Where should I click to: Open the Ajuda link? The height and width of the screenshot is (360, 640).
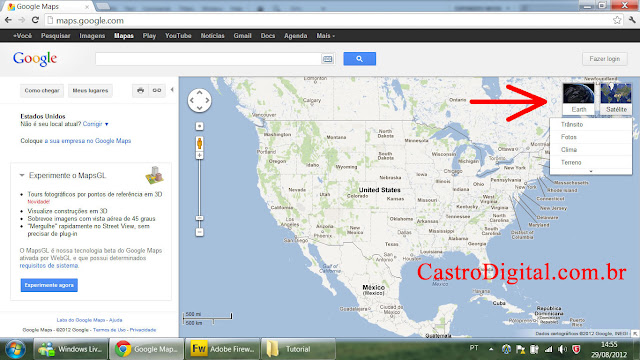[116, 320]
